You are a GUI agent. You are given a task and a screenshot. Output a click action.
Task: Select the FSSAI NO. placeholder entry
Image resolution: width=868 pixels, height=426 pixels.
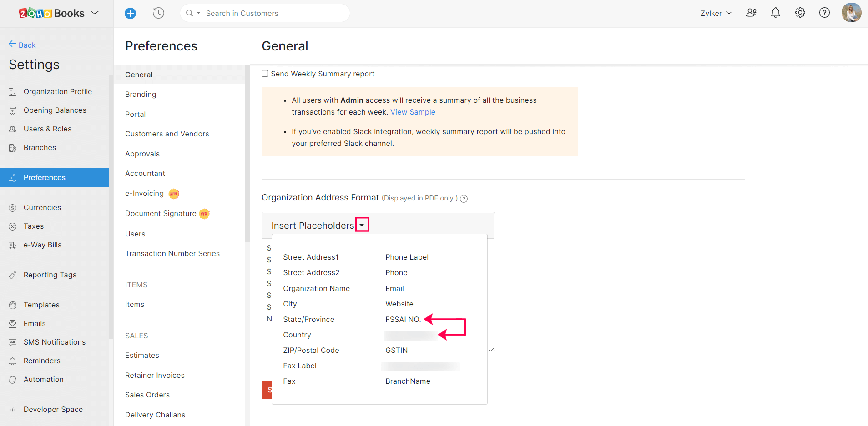(403, 319)
